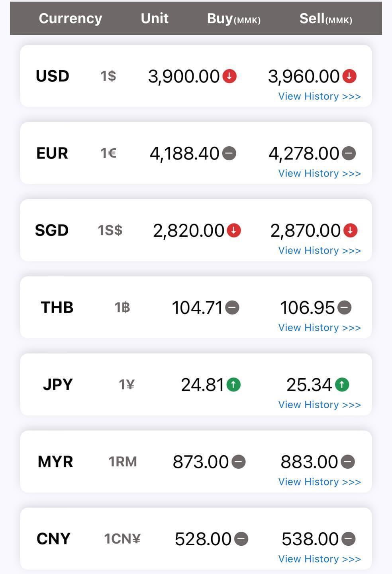Screen dimensions: 392x574
Task: Click the gray unchanged icon next to MYR sell rate
Action: tap(348, 462)
